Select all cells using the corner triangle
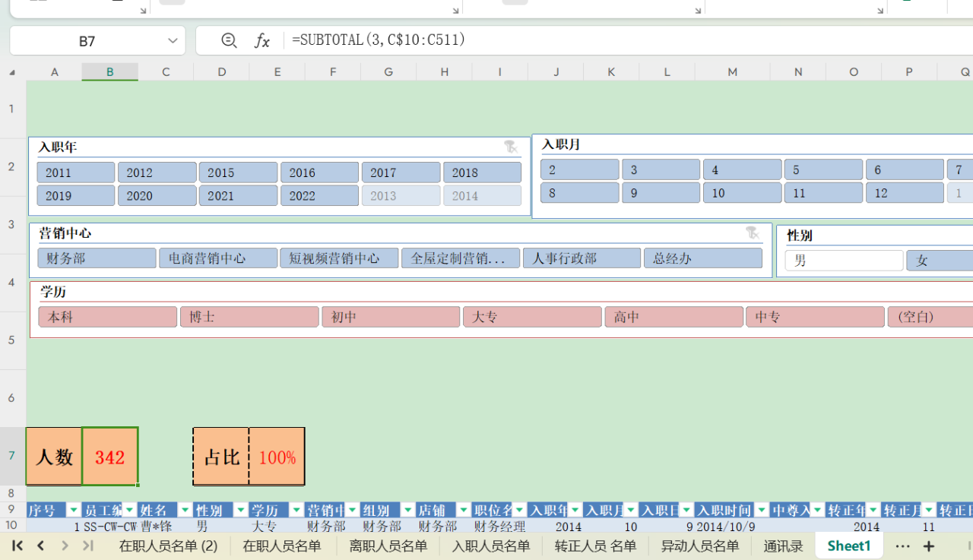 tap(12, 72)
